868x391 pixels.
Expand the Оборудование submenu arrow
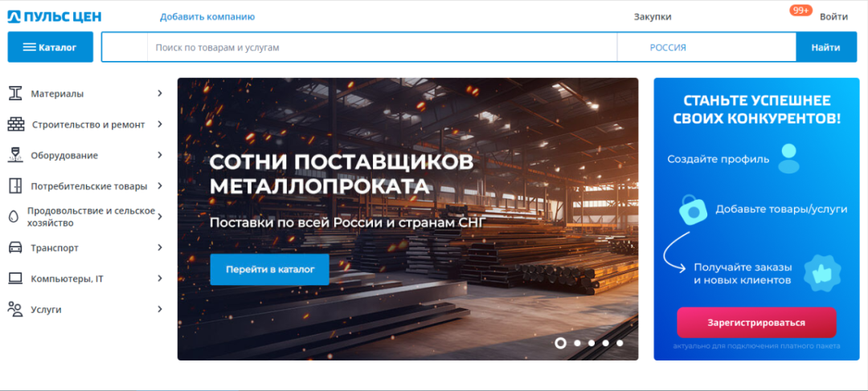point(159,156)
